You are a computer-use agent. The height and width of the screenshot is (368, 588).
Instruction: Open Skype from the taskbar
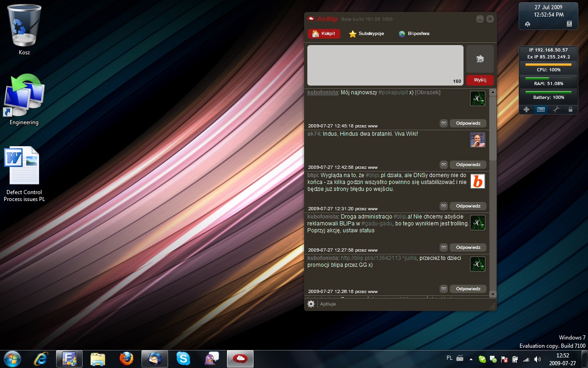tap(183, 358)
